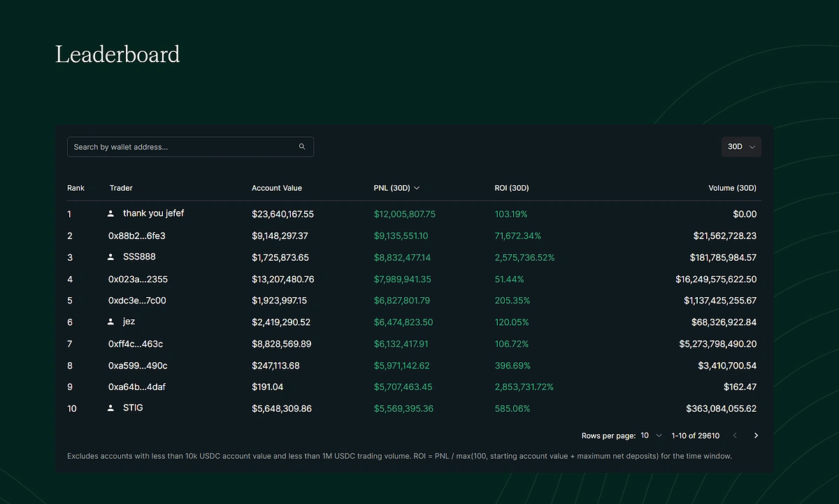
Task: Click the previous page left arrow
Action: pos(735,435)
